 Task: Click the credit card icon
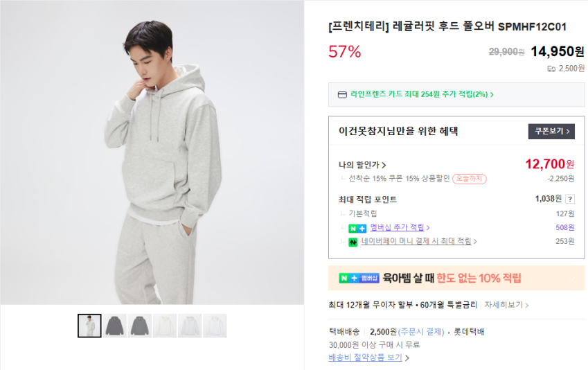tap(341, 94)
